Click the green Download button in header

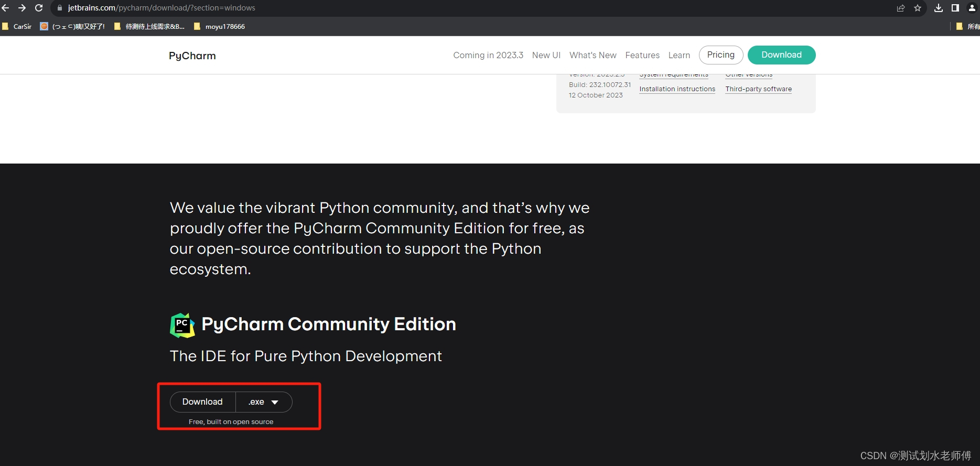(x=781, y=55)
